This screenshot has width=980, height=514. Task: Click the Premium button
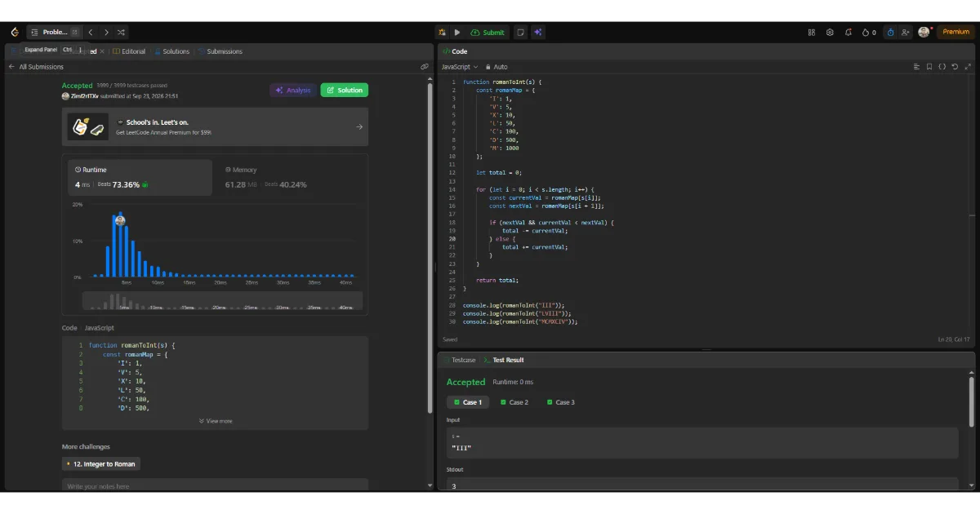(x=955, y=32)
